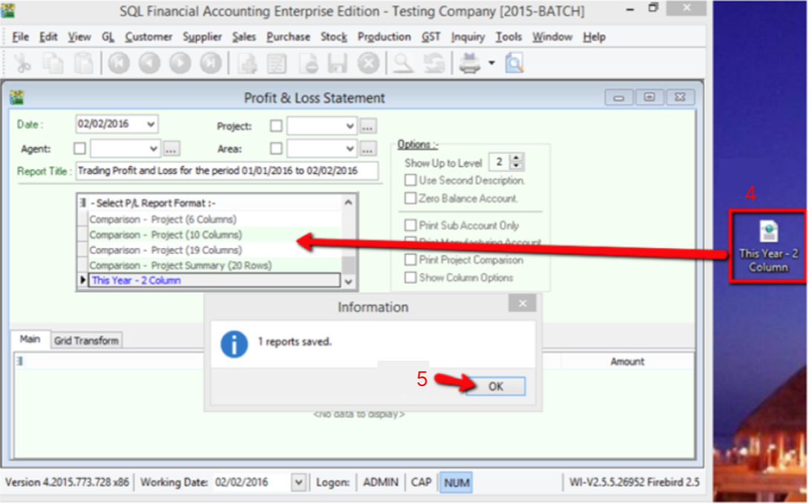Click the Project browse ellipsis button
812x504 pixels.
click(369, 126)
